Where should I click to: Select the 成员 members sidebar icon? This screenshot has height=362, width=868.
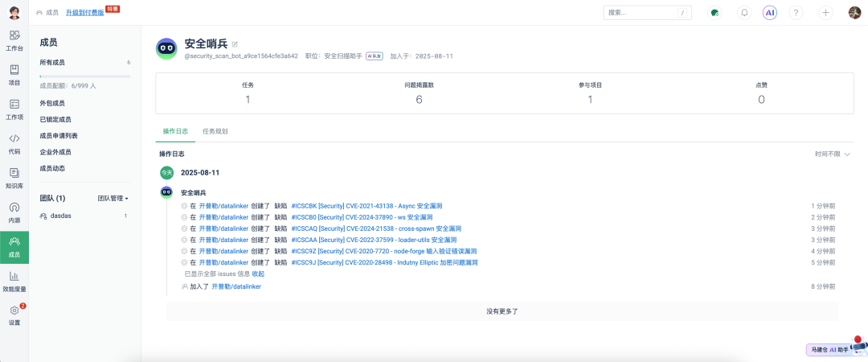click(14, 247)
